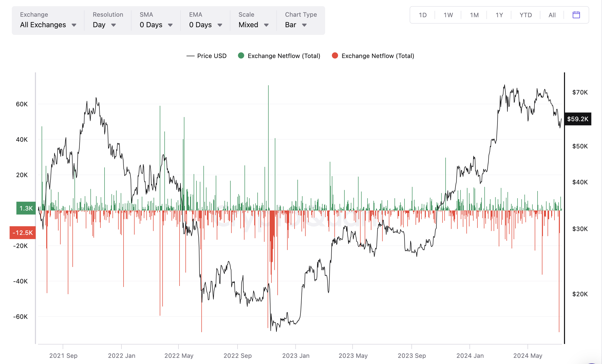Click the -40K netflow axis label
Image resolution: width=602 pixels, height=364 pixels.
pyautogui.click(x=20, y=281)
